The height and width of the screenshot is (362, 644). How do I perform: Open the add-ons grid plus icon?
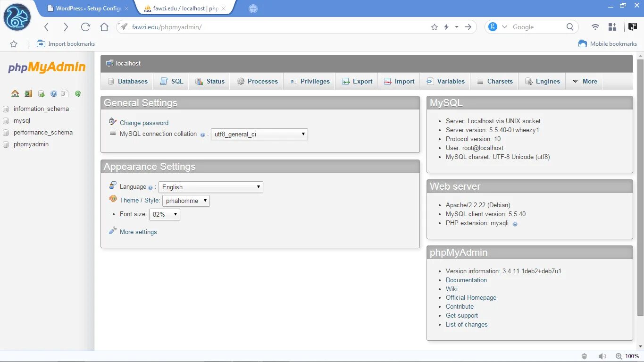click(x=612, y=27)
